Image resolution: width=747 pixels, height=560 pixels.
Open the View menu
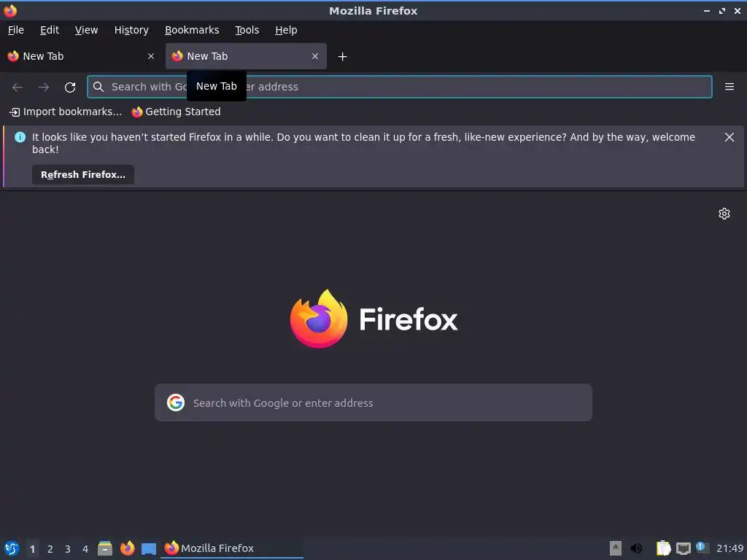pos(86,30)
